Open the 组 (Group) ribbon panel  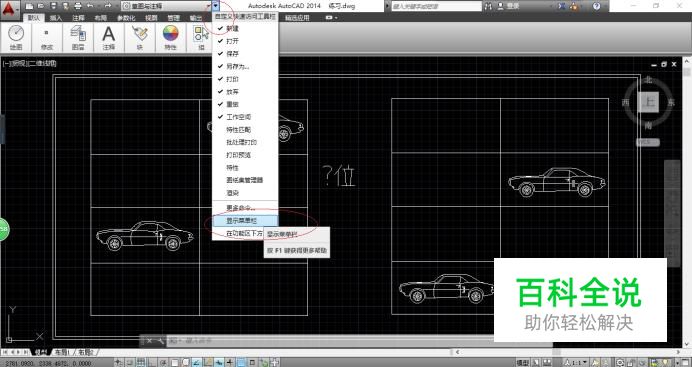click(201, 37)
